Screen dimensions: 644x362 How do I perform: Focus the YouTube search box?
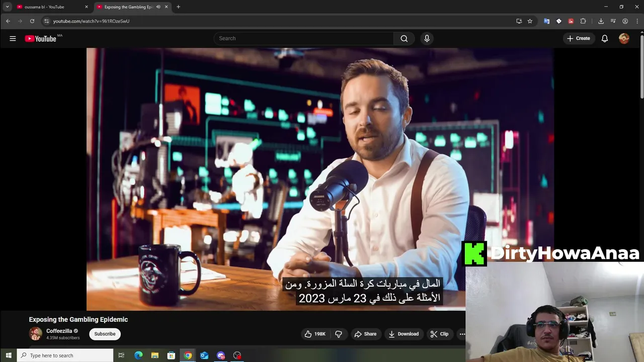click(304, 39)
